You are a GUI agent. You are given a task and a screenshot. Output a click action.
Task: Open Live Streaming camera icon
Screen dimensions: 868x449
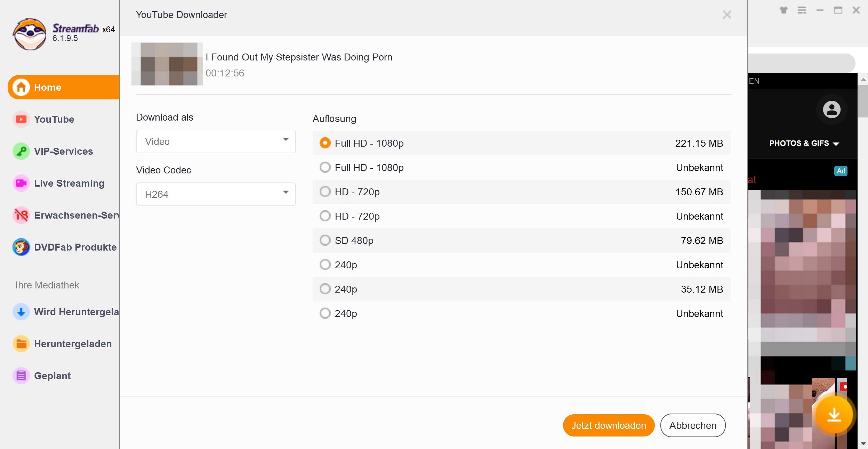[x=21, y=183]
